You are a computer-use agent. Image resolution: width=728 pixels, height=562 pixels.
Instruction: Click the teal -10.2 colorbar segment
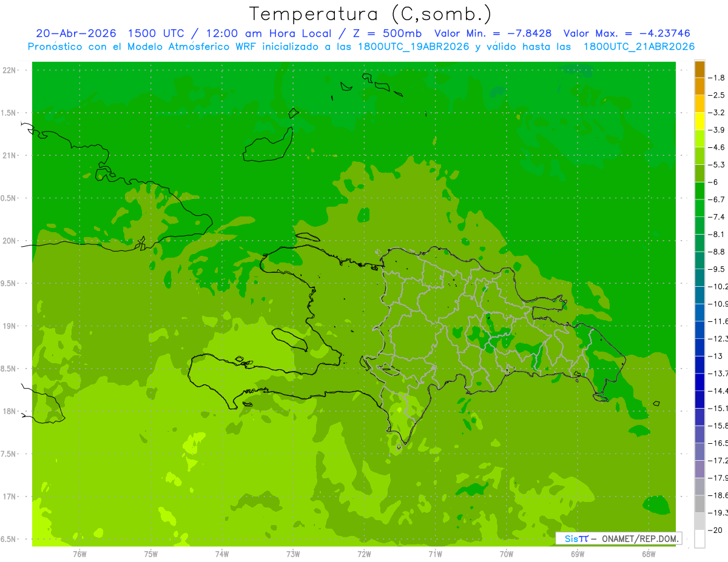tap(699, 278)
